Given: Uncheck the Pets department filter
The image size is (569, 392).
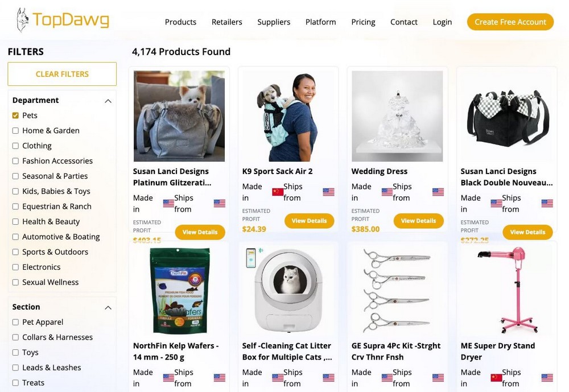Looking at the screenshot, I should pyautogui.click(x=15, y=115).
